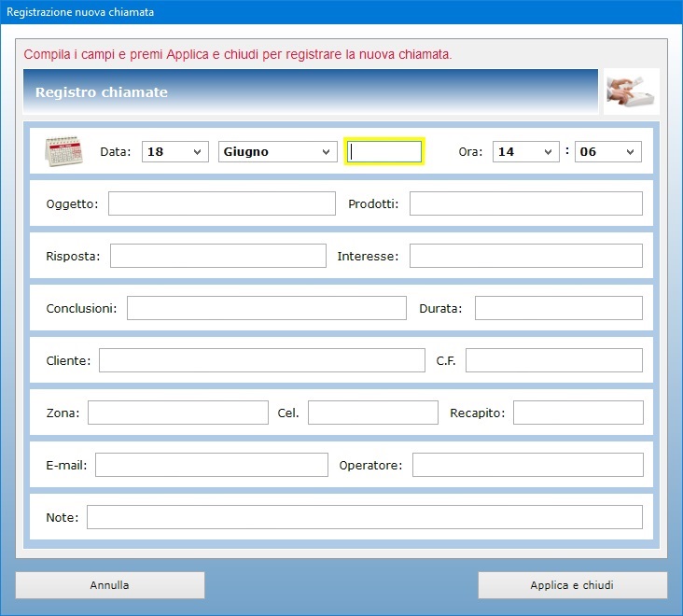Click the Durata input field
683x616 pixels.
pyautogui.click(x=558, y=308)
